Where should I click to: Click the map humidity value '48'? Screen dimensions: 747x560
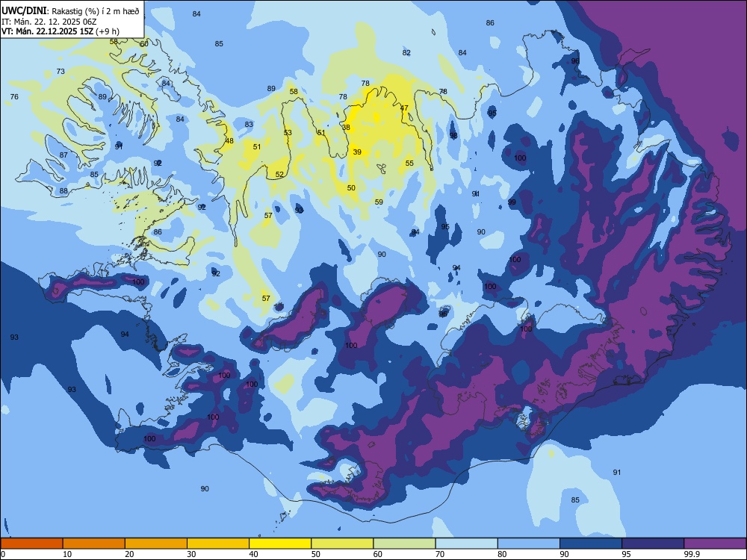[x=229, y=141]
